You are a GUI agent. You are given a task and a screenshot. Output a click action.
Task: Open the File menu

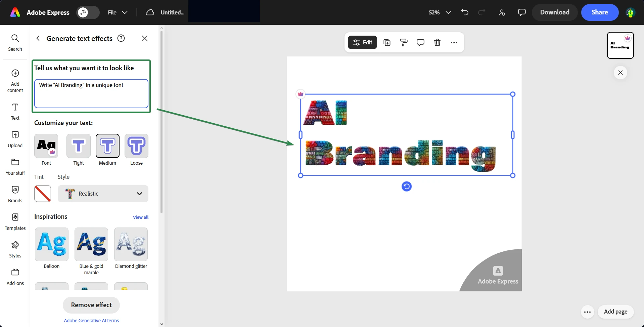pos(118,12)
